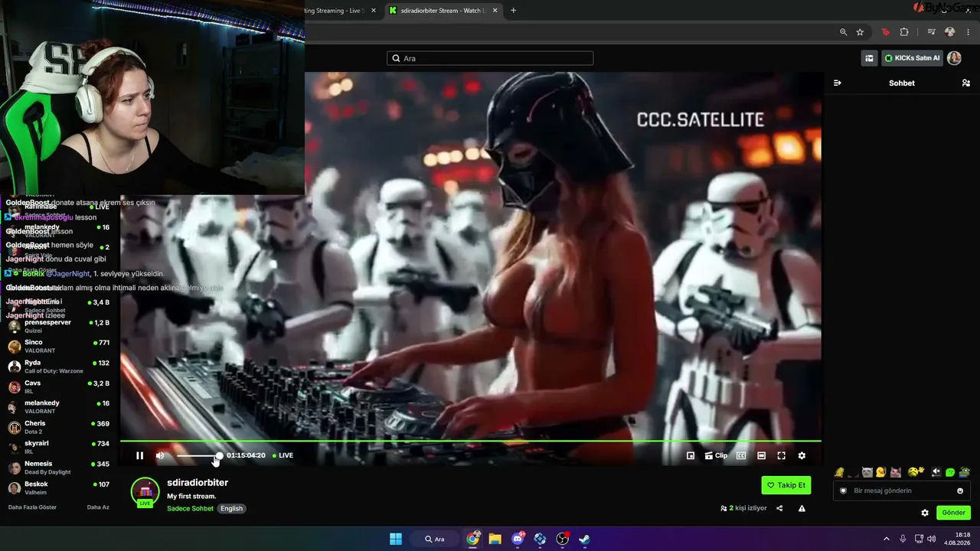
Task: Open sdiradiorbiter channel avatar
Action: click(x=145, y=492)
